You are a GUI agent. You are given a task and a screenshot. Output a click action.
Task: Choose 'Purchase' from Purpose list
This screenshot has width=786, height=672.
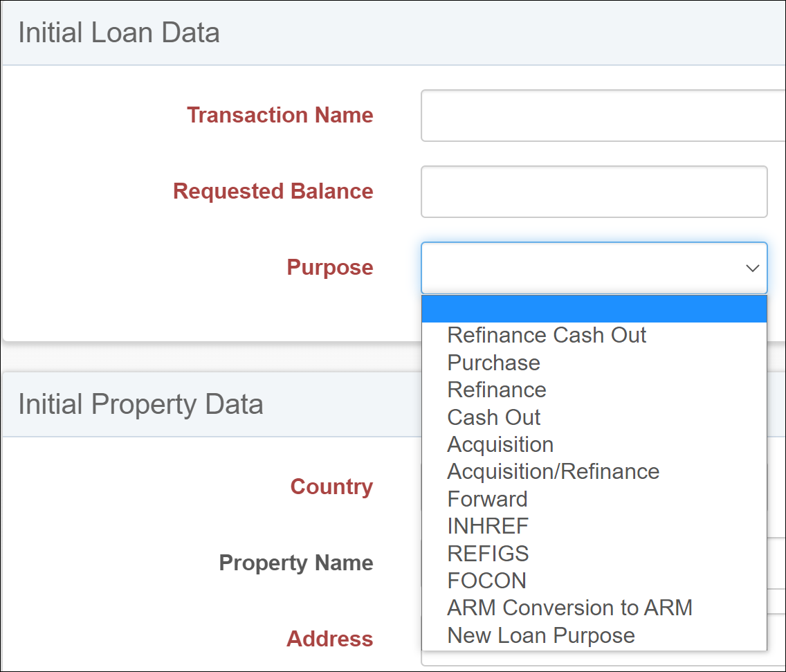493,363
